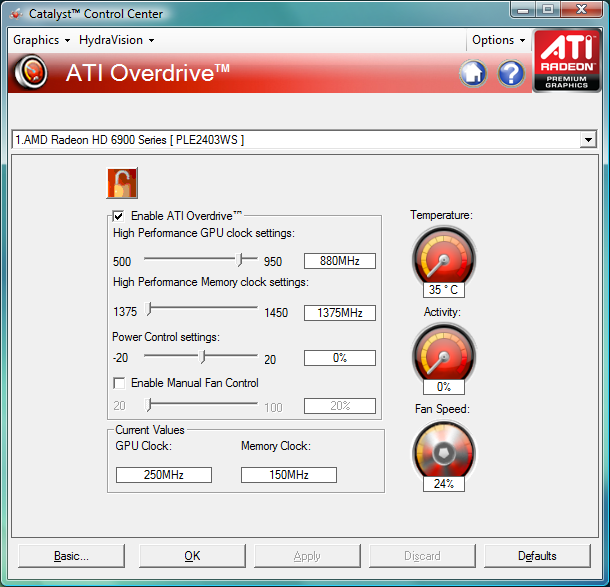Image resolution: width=610 pixels, height=587 pixels.
Task: Click the ATI Radeon Premium Graphics logo
Action: (566, 61)
